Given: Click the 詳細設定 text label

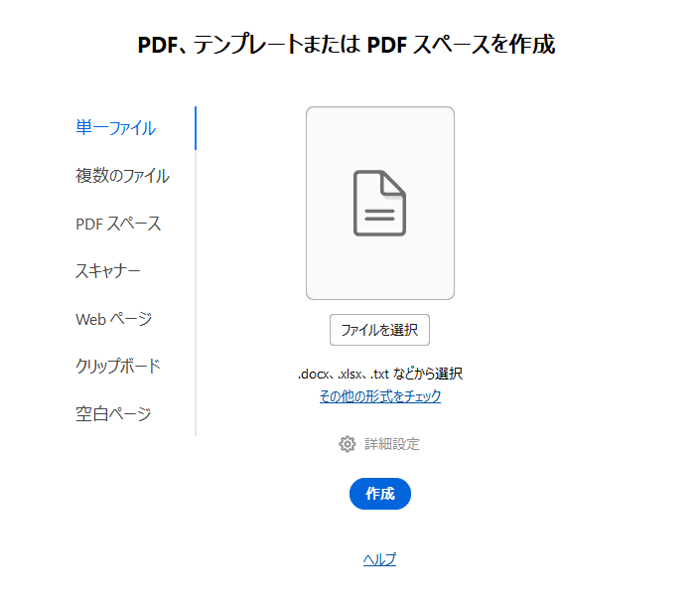Looking at the screenshot, I should click(x=391, y=444).
